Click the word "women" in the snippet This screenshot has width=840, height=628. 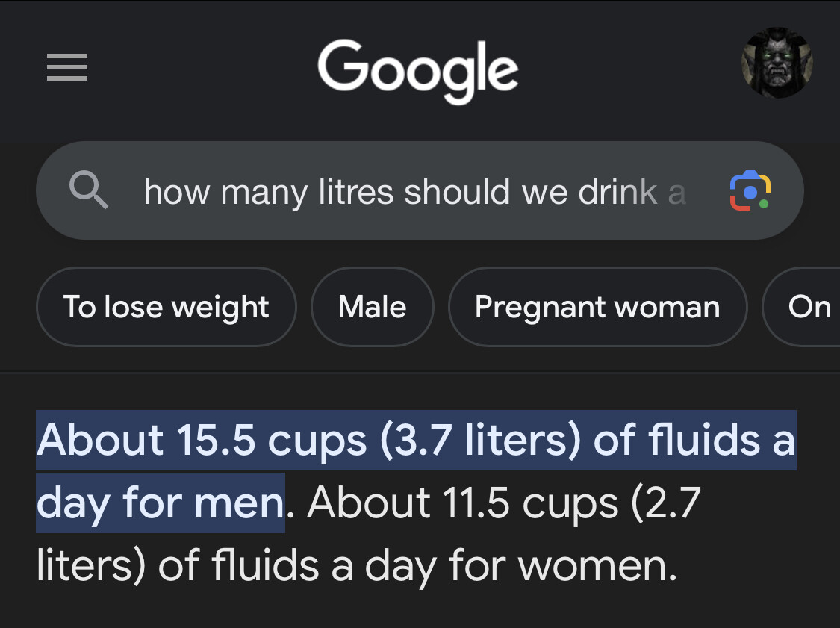(593, 566)
